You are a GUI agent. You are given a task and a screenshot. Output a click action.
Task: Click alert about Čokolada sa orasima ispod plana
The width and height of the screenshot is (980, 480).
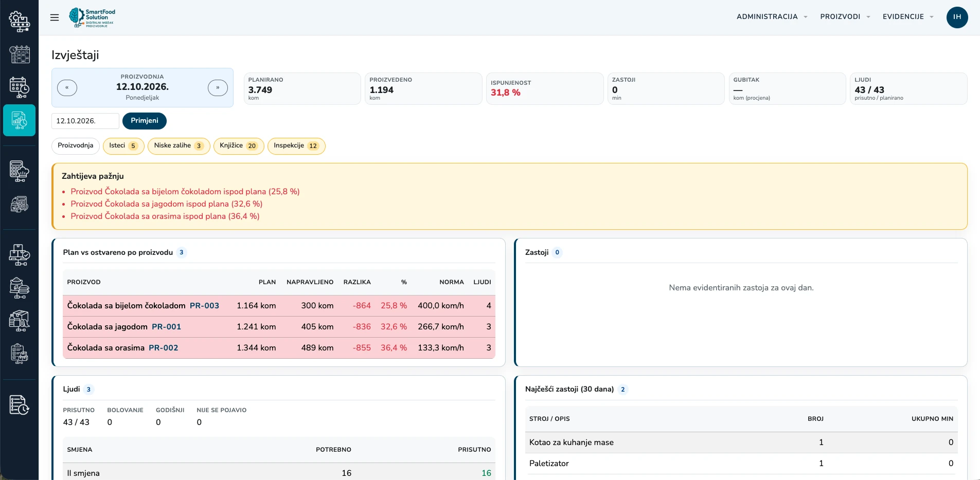(x=165, y=216)
